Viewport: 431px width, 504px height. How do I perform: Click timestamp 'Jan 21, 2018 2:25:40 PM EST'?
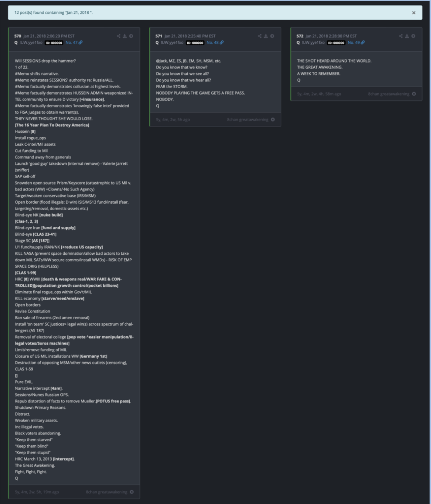190,36
